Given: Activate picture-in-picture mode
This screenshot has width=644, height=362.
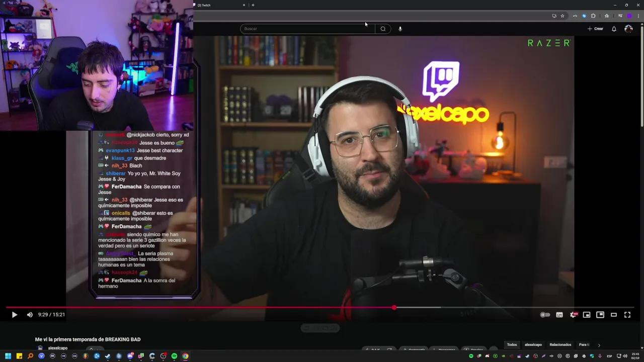Looking at the screenshot, I should coord(600,315).
